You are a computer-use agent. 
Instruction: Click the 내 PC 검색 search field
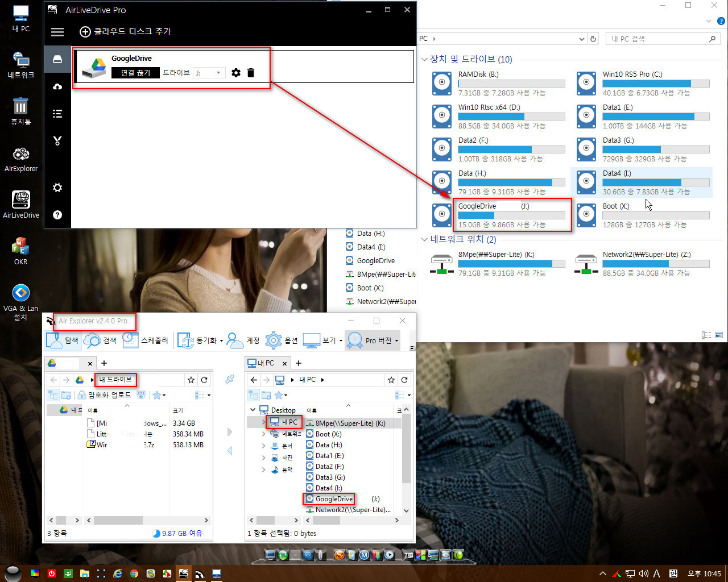(x=663, y=39)
